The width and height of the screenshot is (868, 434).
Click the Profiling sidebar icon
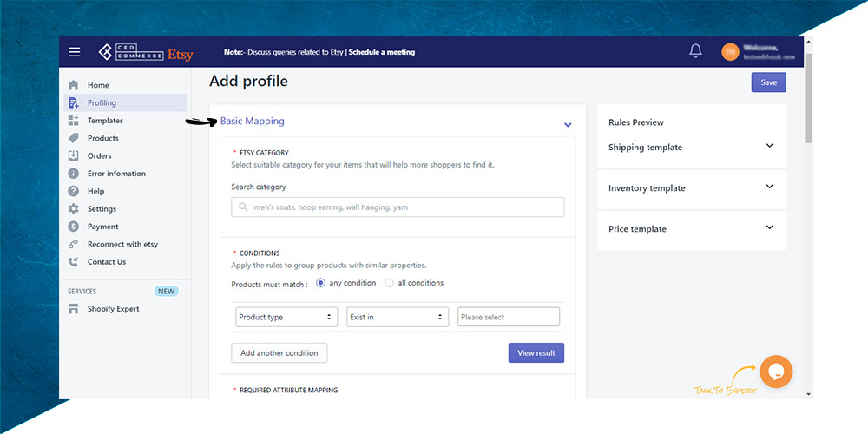73,103
